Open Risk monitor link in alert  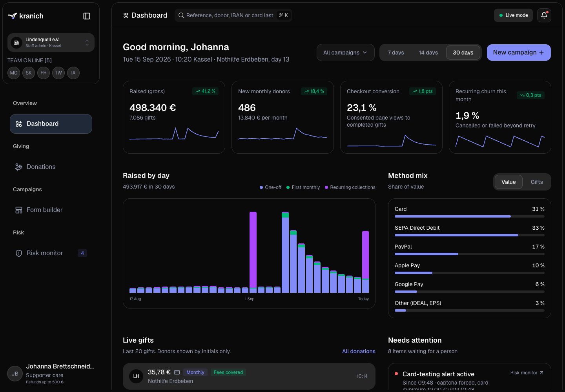click(x=527, y=373)
